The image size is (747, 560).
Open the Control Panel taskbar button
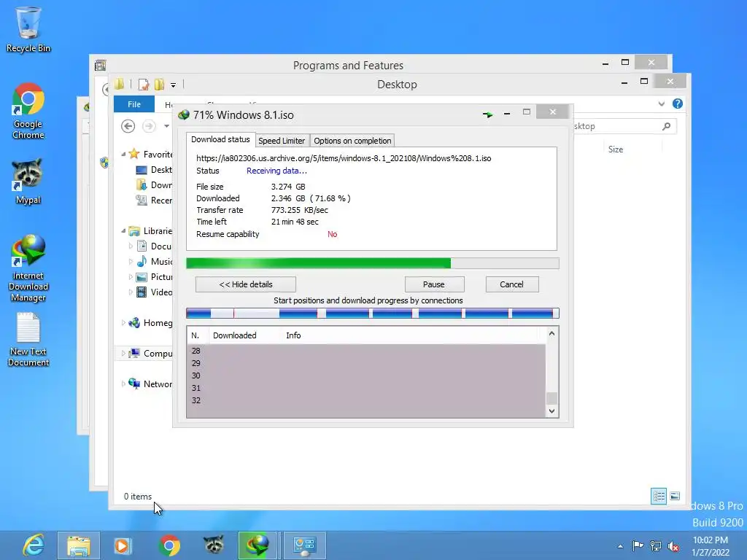pyautogui.click(x=304, y=545)
